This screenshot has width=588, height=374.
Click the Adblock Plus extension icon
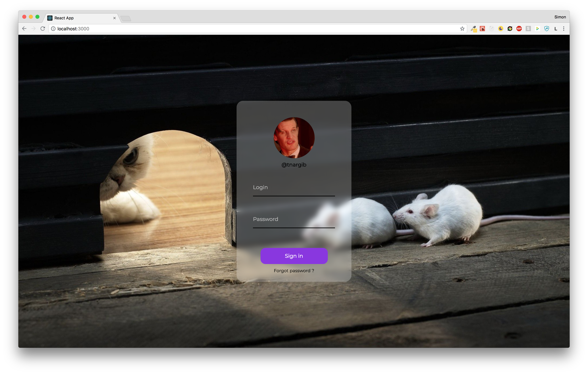[519, 29]
